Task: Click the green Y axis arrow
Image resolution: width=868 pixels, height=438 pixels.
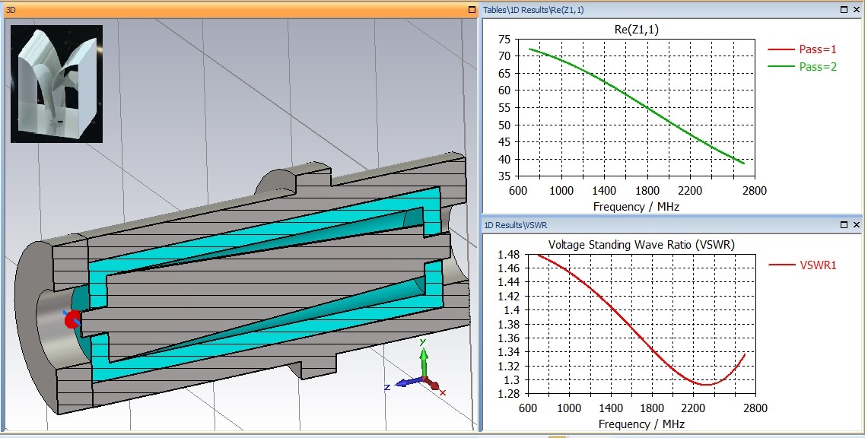Action: click(424, 356)
